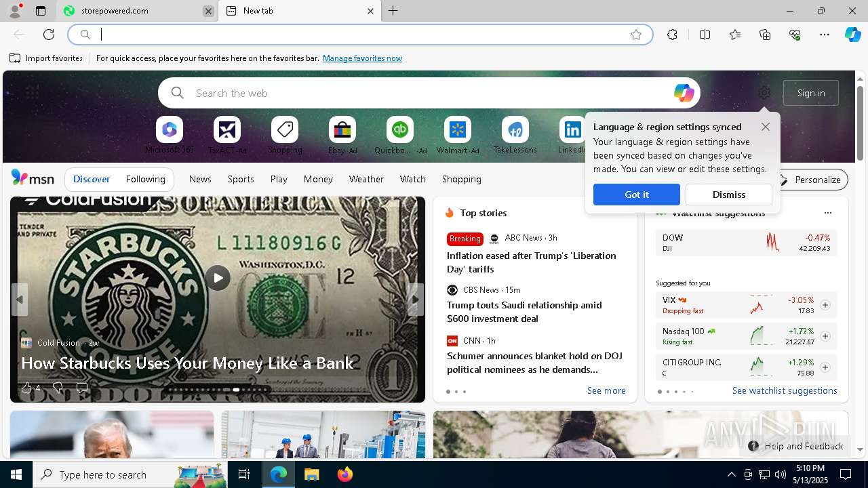Open Trump touts Saudi relationship story
868x488 pixels.
coord(524,312)
